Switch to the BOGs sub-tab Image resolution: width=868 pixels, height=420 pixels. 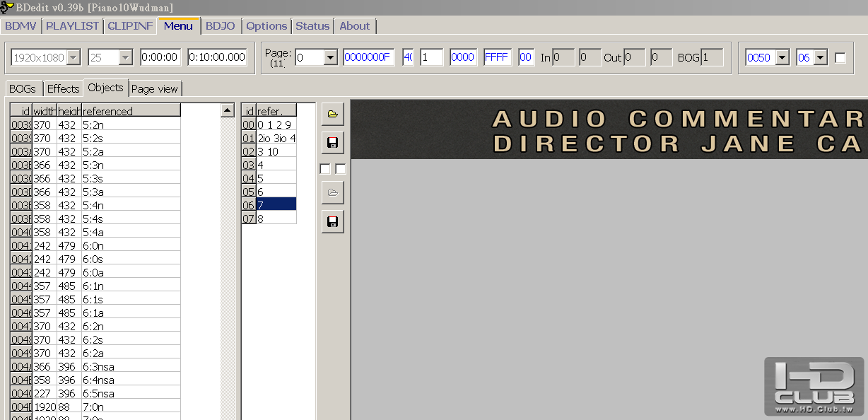(23, 89)
